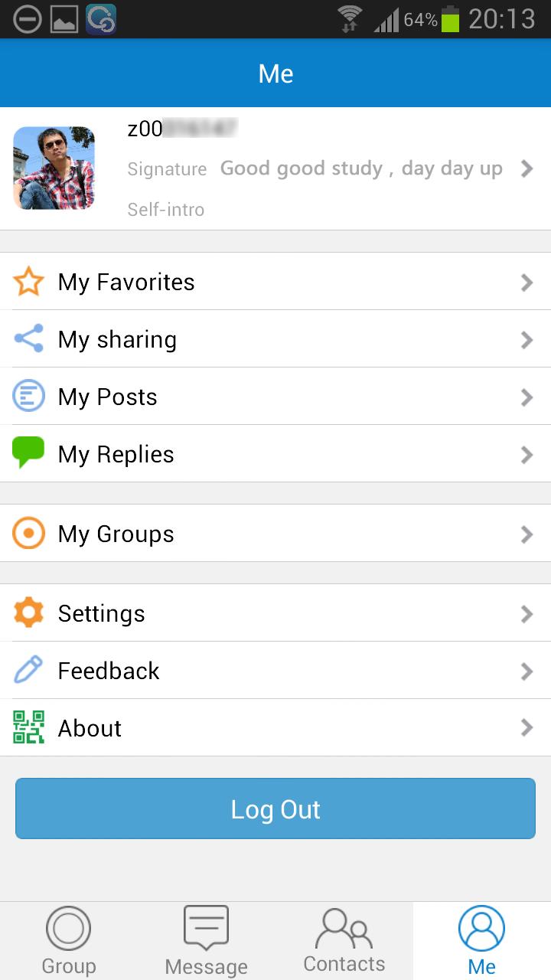Tap the profile avatar photo
Image resolution: width=551 pixels, height=980 pixels.
point(54,168)
